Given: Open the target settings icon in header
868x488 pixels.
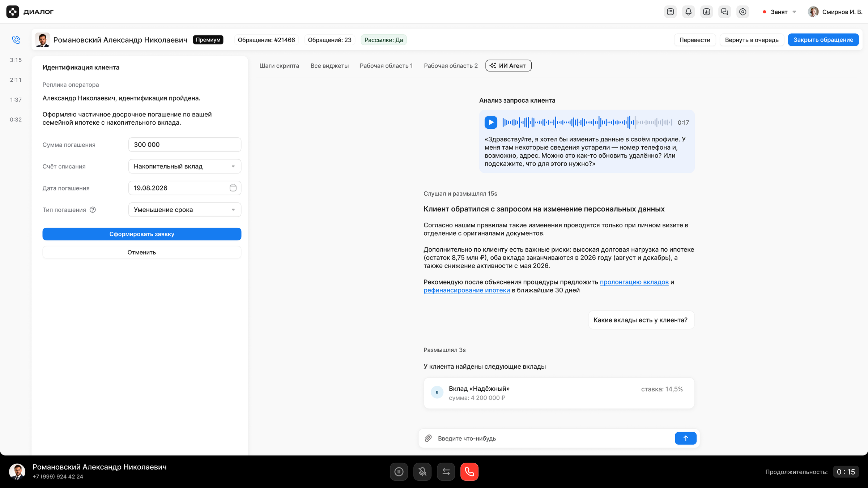Looking at the screenshot, I should coord(743,12).
